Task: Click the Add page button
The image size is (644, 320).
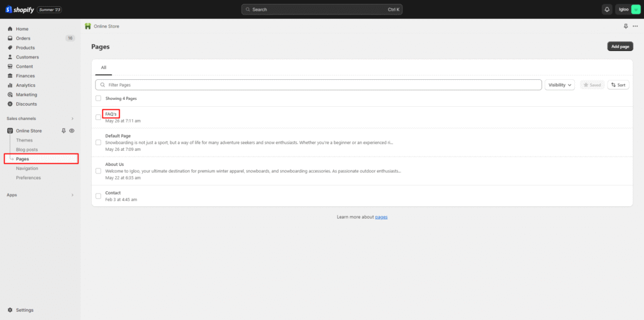Action: (620, 47)
